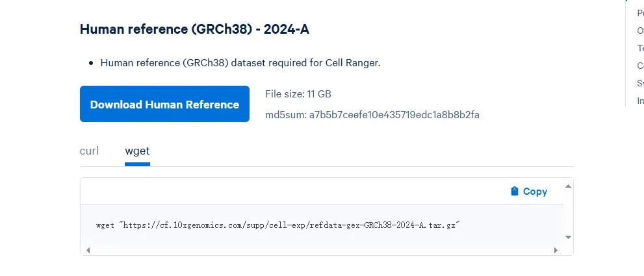Click the Download Human Reference button
The image size is (644, 276).
coord(164,104)
